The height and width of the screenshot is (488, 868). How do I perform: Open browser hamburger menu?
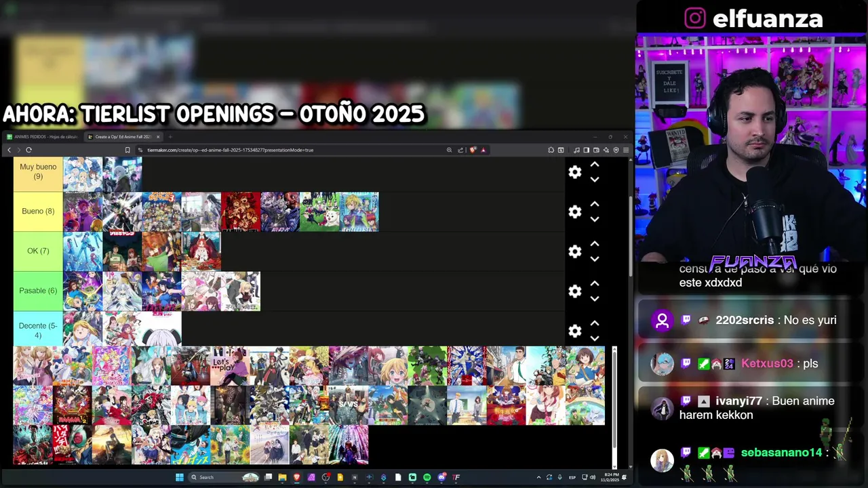coord(625,150)
